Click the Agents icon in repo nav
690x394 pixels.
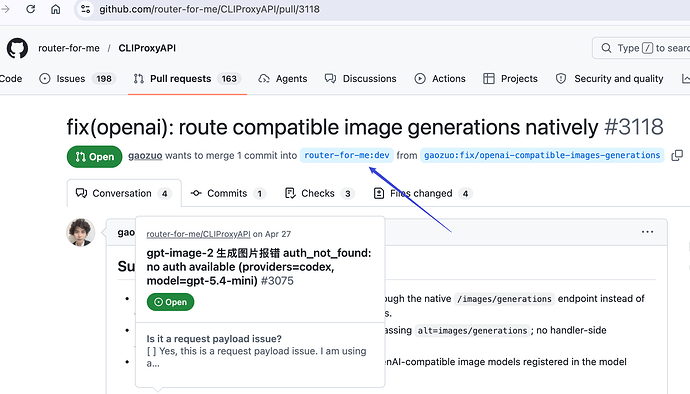(264, 79)
